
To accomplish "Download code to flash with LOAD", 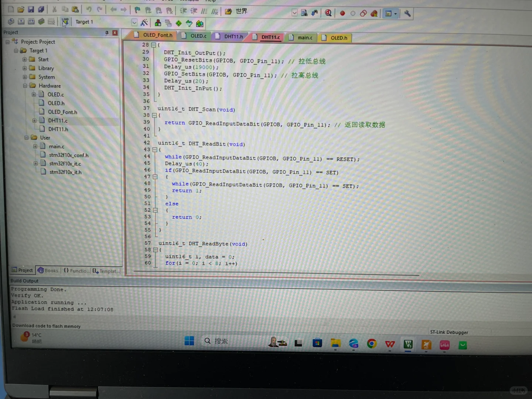I will coord(65,22).
